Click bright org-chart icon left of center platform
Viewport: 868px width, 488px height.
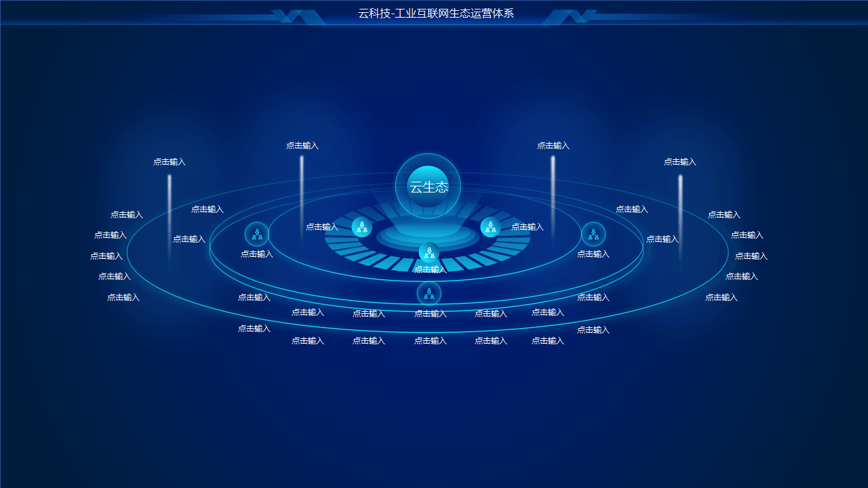(361, 227)
